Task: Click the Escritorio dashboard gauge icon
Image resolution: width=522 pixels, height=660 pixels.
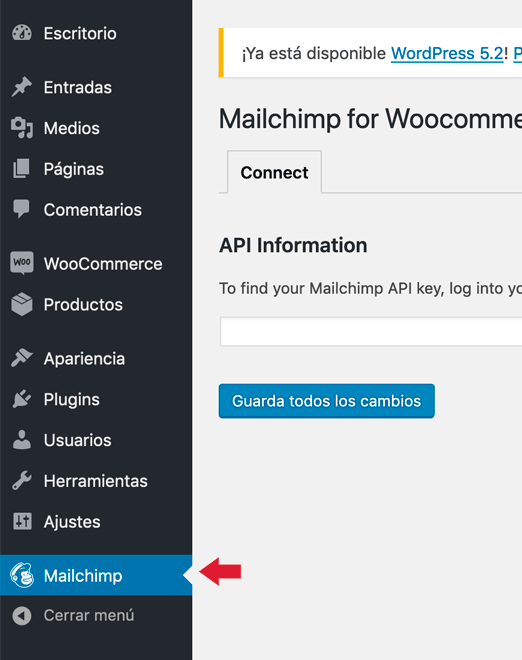Action: [x=21, y=33]
